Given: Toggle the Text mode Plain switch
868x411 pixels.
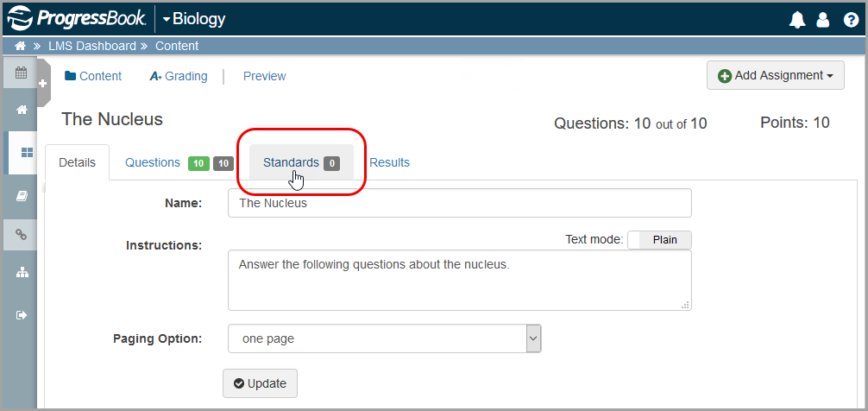Looking at the screenshot, I should [x=659, y=240].
